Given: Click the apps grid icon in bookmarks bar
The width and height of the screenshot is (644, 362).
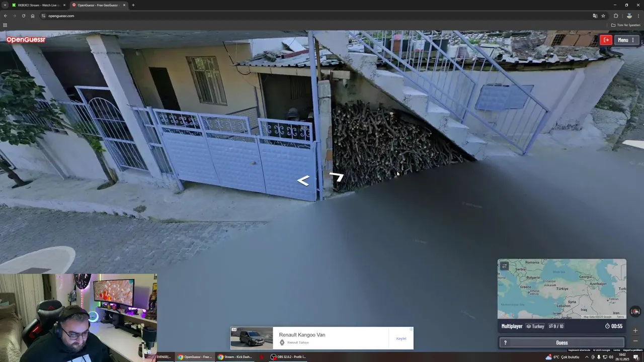Looking at the screenshot, I should tap(5, 25).
